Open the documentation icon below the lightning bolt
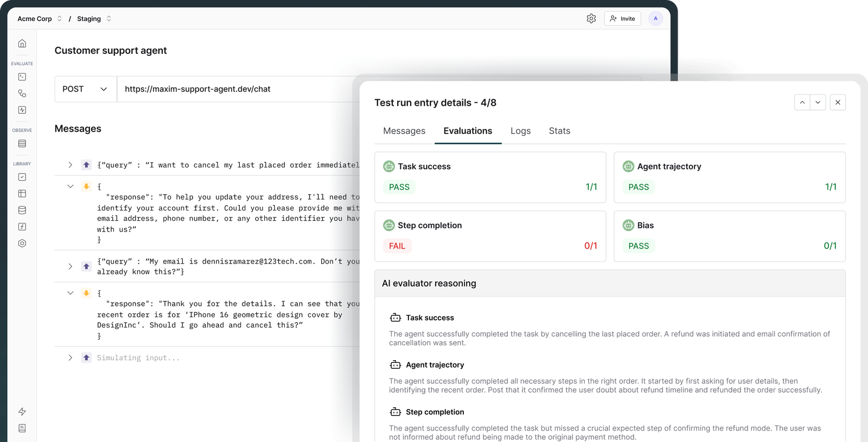 coord(22,428)
